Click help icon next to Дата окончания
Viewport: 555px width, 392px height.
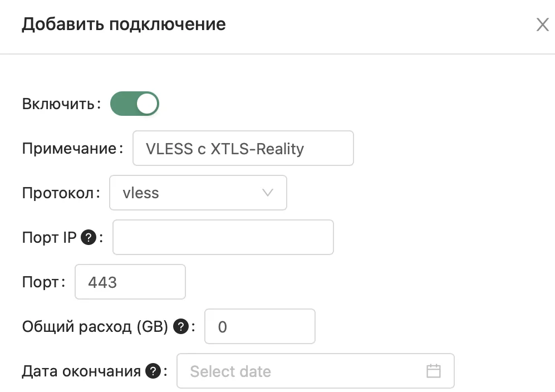tap(151, 371)
